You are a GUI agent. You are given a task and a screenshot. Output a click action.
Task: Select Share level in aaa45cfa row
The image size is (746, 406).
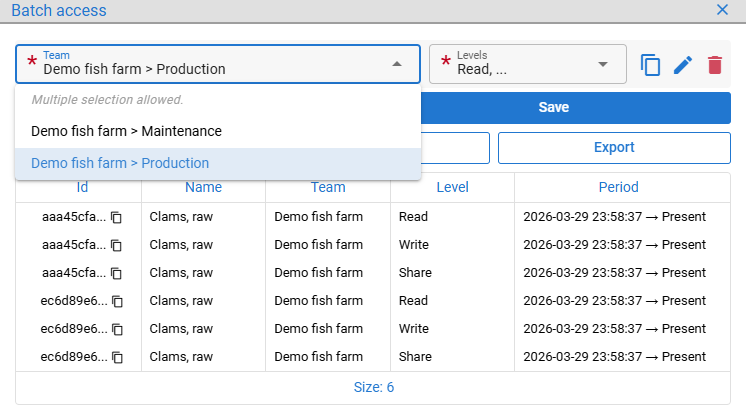click(x=415, y=273)
